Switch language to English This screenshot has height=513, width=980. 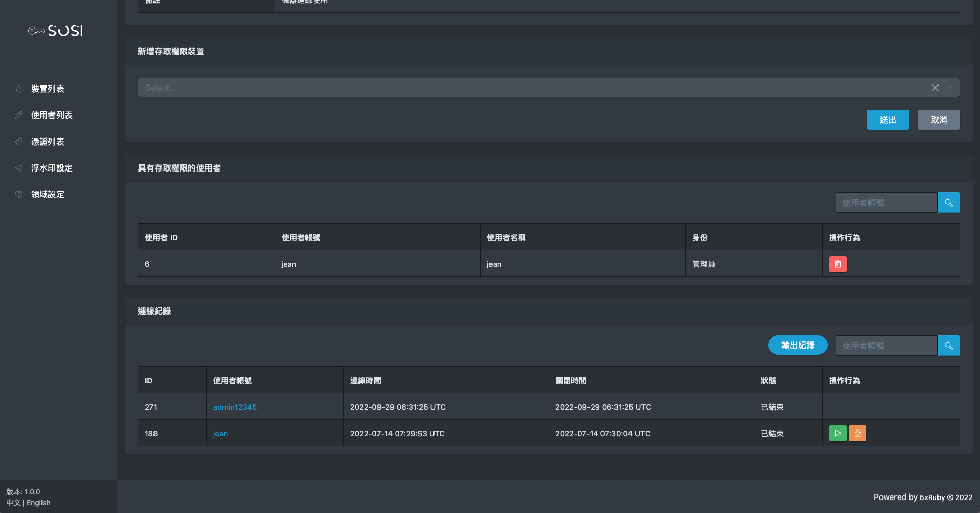click(38, 503)
